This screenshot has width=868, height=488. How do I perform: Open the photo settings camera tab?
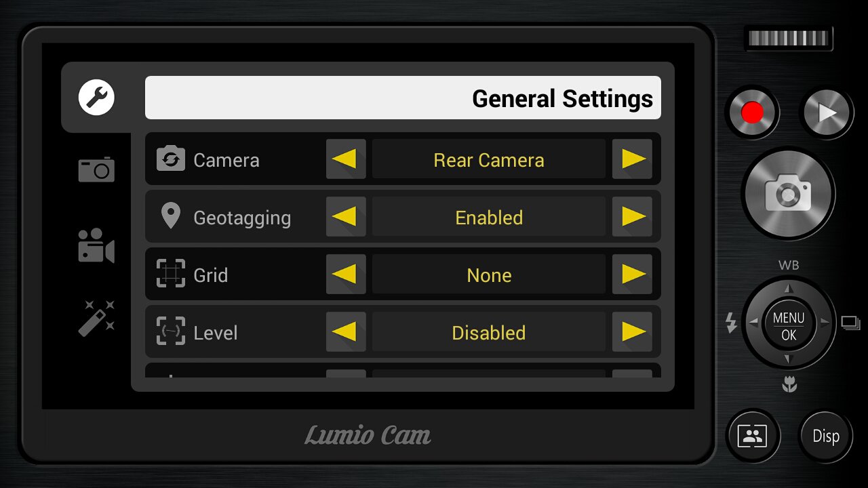pyautogui.click(x=96, y=169)
